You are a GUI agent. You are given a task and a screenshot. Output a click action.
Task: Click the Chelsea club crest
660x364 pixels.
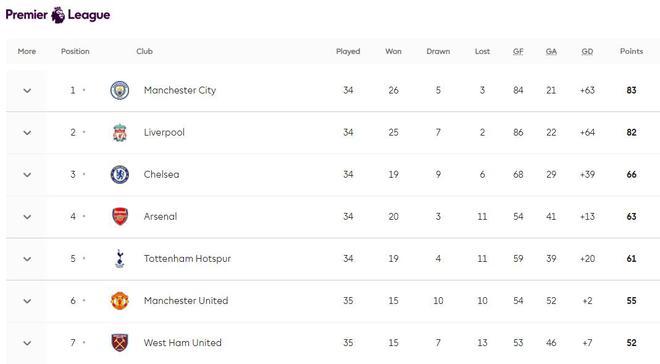(x=120, y=175)
